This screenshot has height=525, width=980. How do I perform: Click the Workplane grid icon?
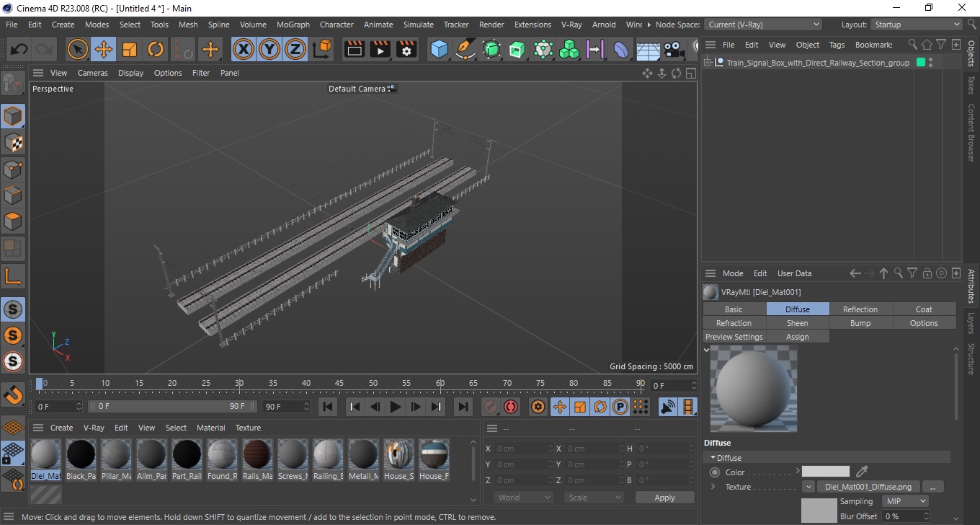click(13, 428)
